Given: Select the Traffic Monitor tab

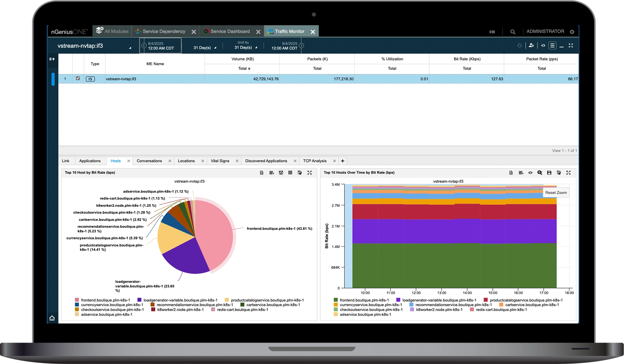Looking at the screenshot, I should click(290, 31).
